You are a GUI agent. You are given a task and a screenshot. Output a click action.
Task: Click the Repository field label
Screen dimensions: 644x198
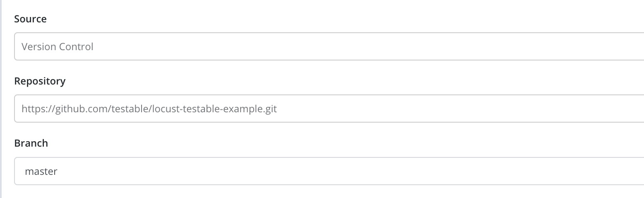click(x=40, y=81)
